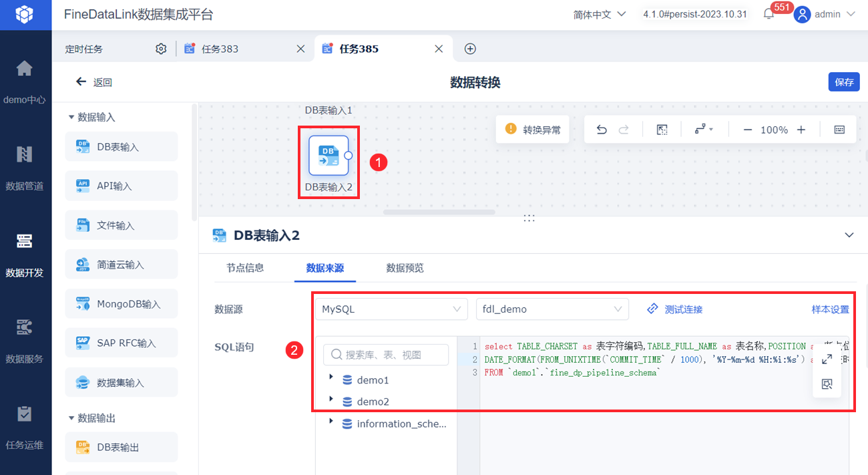Screen dimensions: 868x475
Task: Close the 任务385 tab
Action: click(x=439, y=49)
